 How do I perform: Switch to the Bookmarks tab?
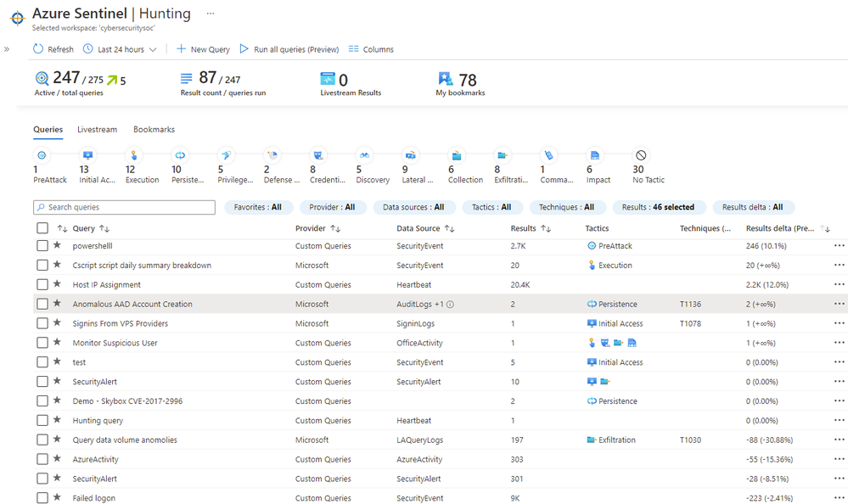coord(154,129)
